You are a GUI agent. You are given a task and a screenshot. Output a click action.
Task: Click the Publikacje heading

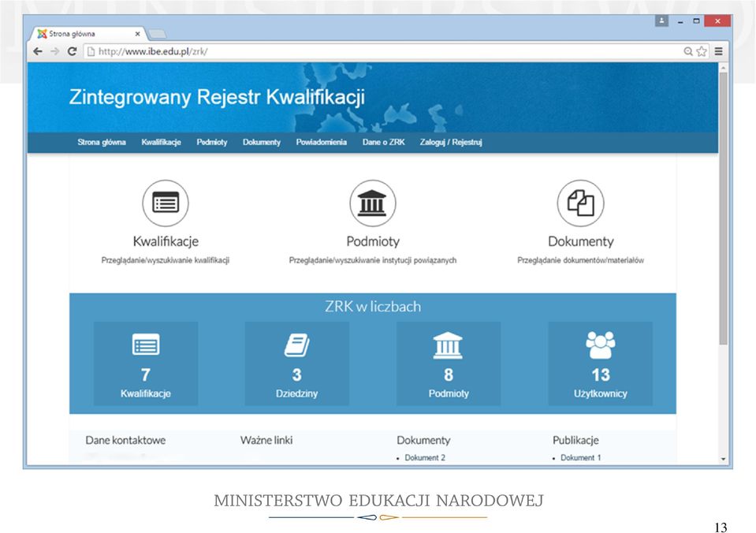(575, 441)
